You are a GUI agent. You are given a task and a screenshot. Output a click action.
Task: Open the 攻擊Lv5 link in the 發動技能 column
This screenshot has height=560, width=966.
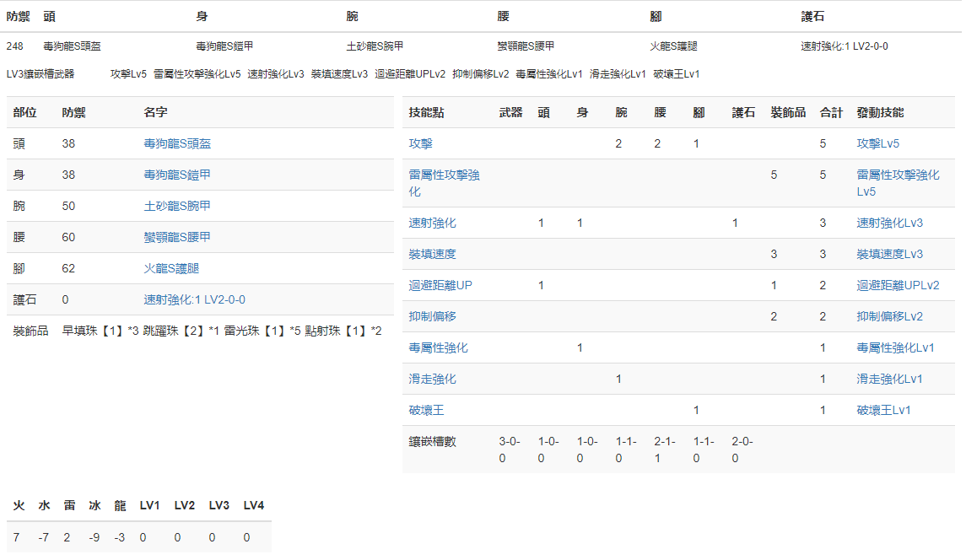coord(877,144)
